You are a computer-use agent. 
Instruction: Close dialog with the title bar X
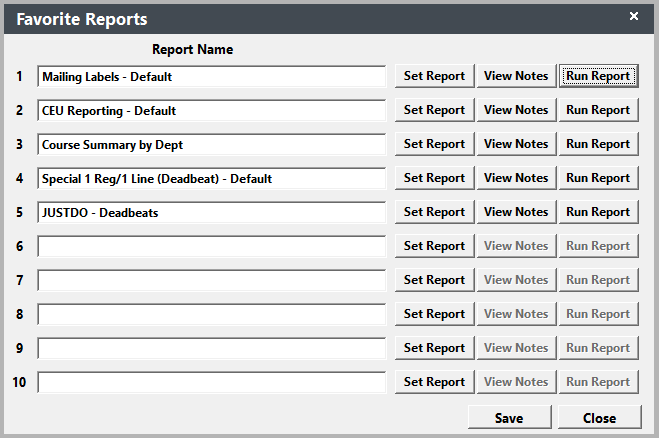tap(633, 16)
